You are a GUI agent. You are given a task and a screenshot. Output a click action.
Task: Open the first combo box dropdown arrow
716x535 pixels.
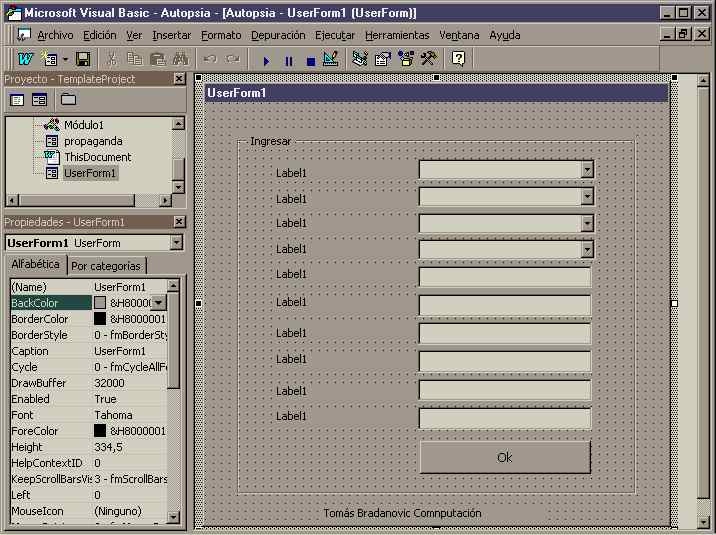(587, 170)
